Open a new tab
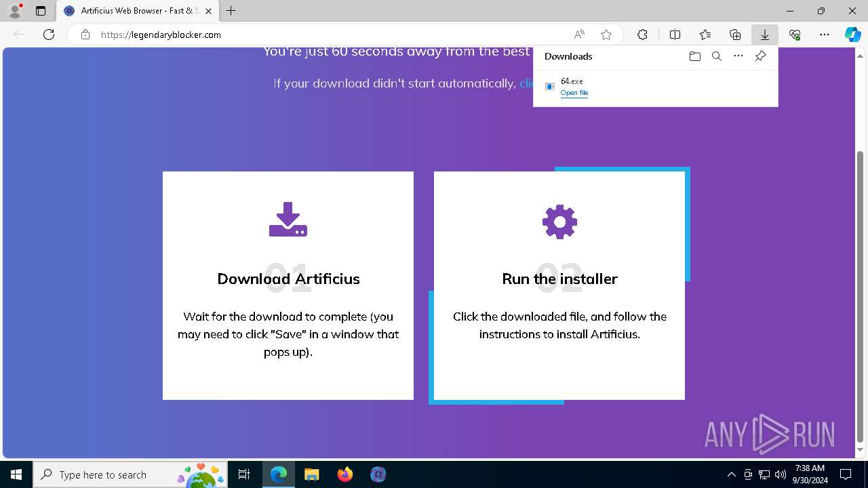This screenshot has width=868, height=488. (231, 11)
